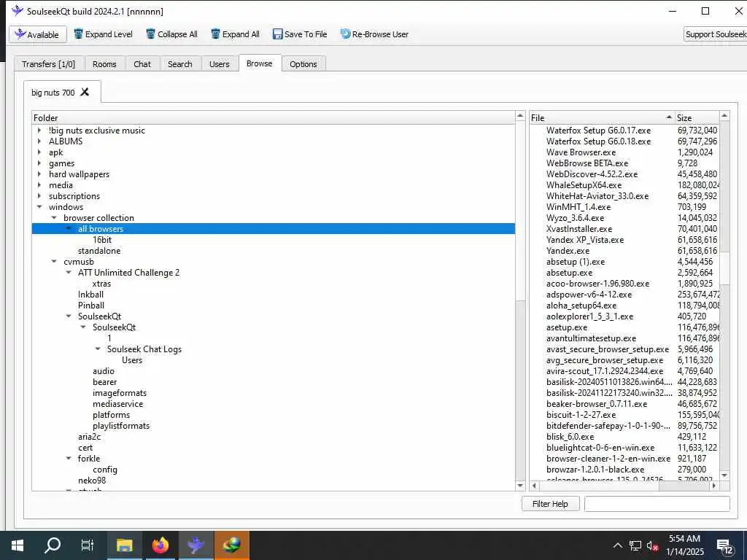Screen dimensions: 747x560
Task: Select the standalone folder
Action: 99,251
